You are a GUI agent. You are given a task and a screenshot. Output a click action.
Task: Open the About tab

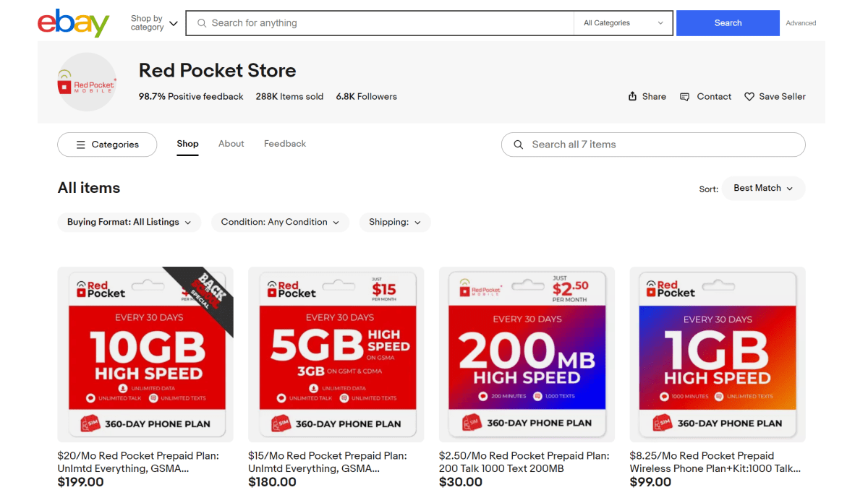pos(231,144)
